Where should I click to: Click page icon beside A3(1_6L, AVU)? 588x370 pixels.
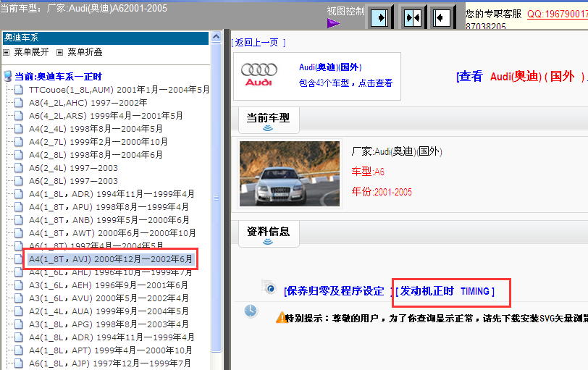click(x=18, y=298)
